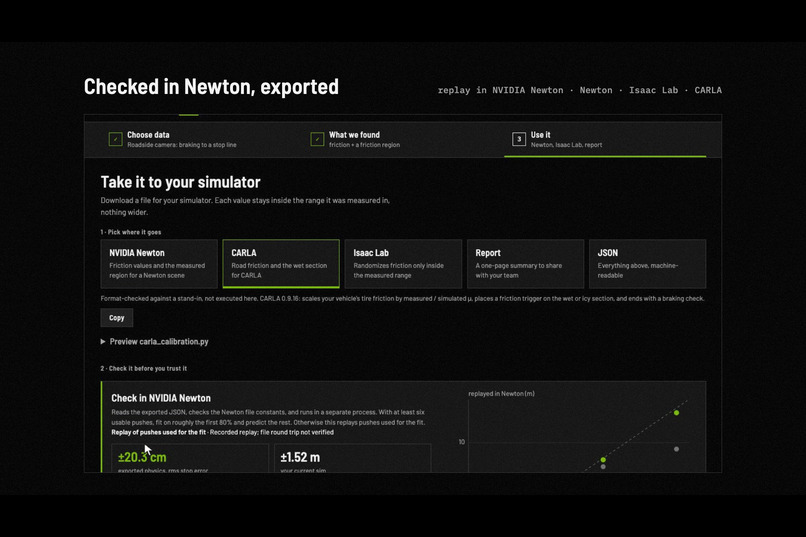Click the replayed in Newton (m) chart label

pos(501,394)
